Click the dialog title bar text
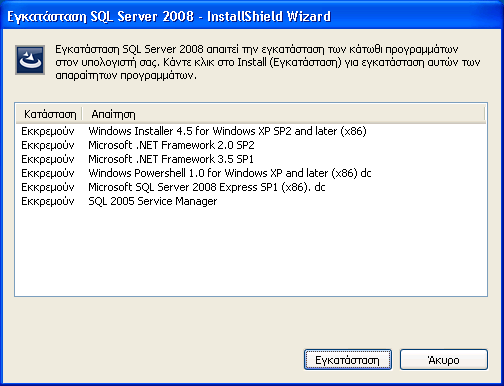The image size is (504, 386). (x=169, y=16)
